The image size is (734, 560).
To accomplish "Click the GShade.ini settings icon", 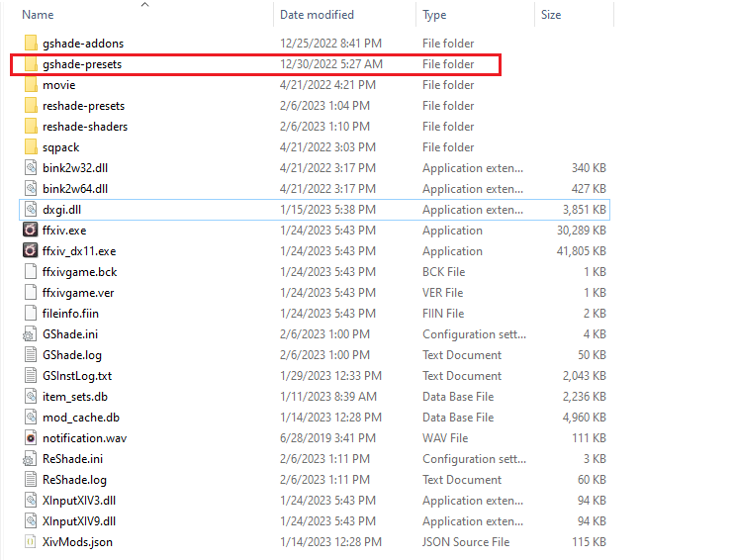I will pos(30,334).
